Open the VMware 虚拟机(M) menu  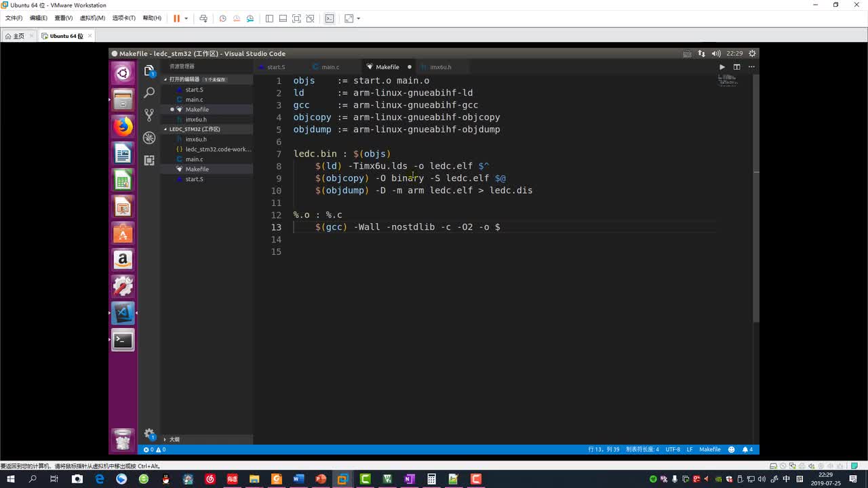[92, 18]
